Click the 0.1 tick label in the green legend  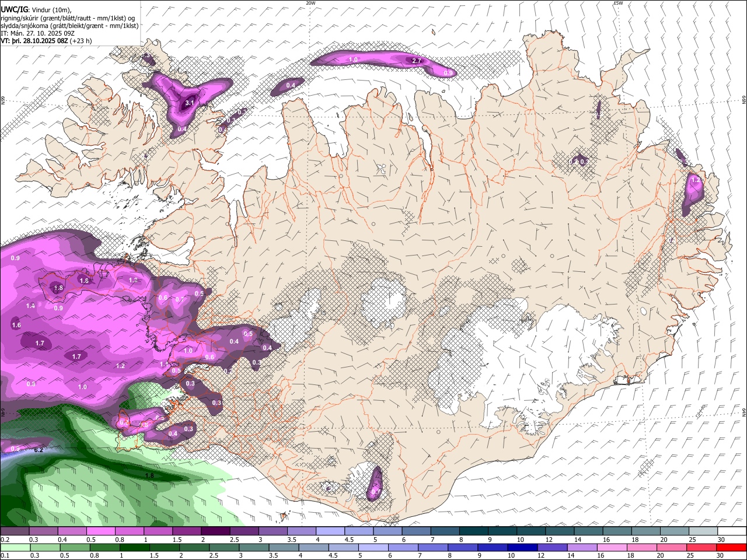[5, 556]
